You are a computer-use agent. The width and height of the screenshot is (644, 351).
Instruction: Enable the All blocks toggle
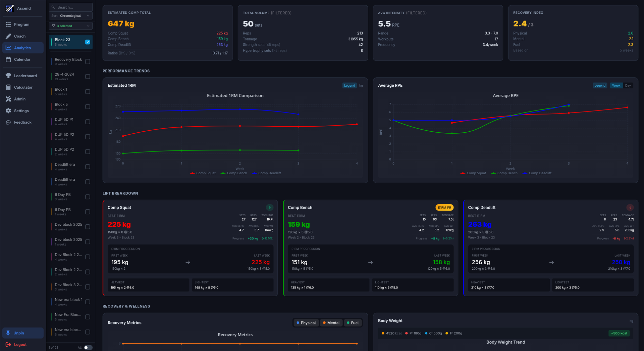tap(88, 347)
